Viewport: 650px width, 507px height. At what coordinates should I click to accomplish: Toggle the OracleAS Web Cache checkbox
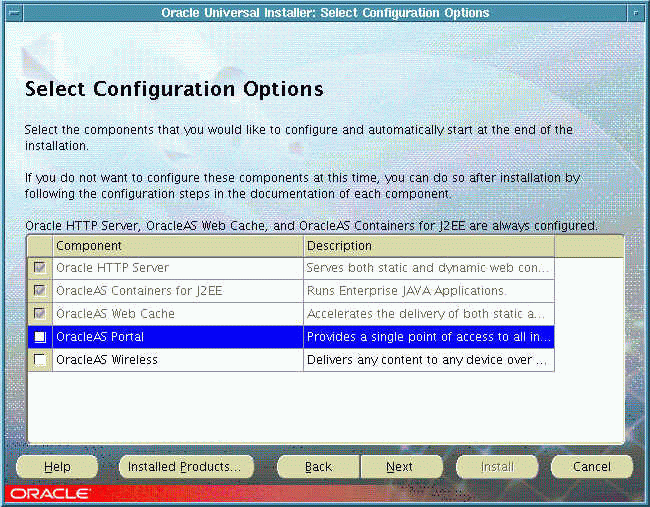[x=40, y=313]
